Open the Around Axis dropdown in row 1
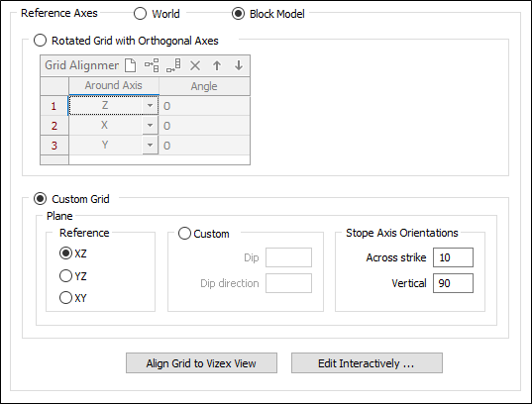 [x=150, y=106]
